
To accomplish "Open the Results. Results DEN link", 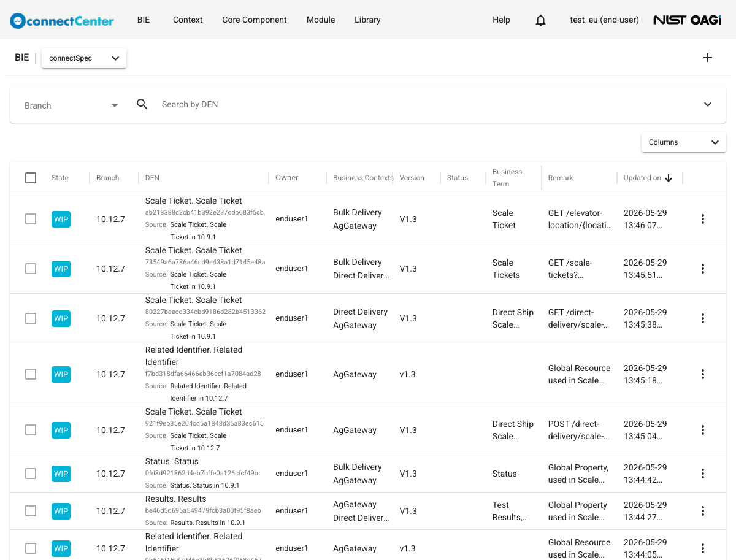I will point(175,499).
